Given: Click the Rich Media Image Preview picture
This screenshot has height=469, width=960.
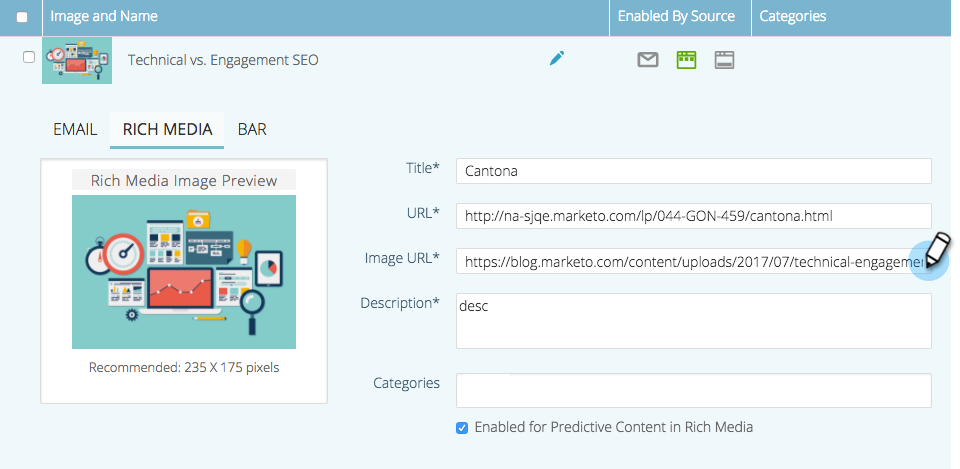Looking at the screenshot, I should [x=184, y=272].
